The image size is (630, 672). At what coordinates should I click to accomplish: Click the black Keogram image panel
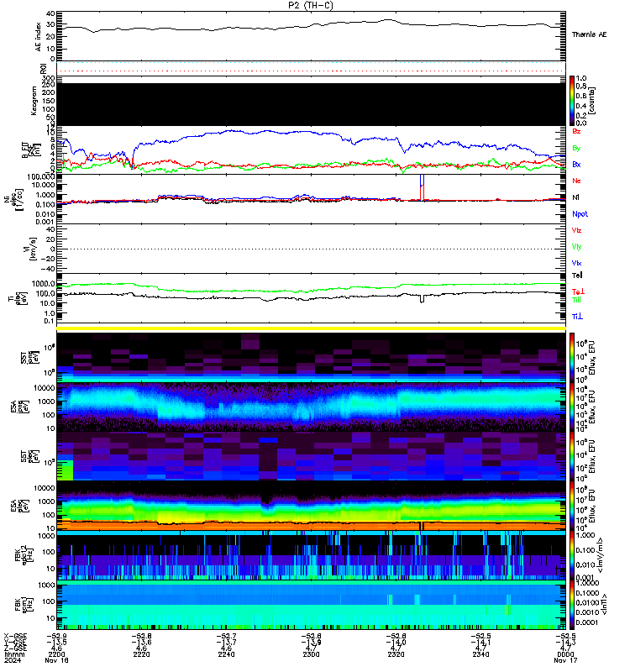[311, 104]
